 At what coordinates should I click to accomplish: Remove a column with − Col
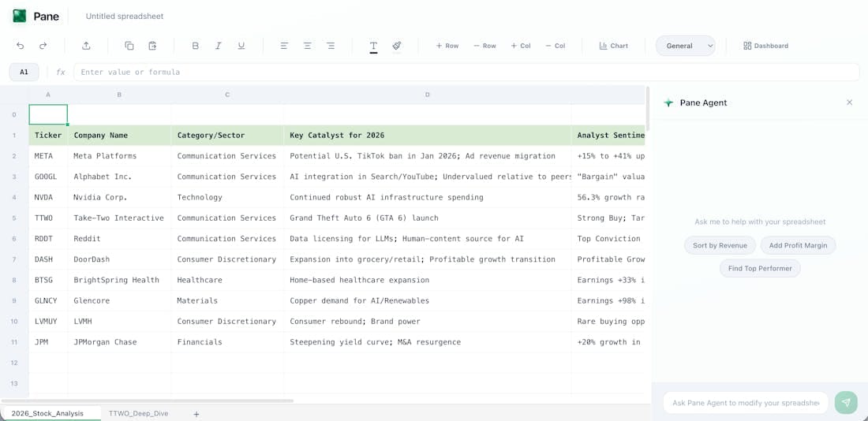click(556, 46)
